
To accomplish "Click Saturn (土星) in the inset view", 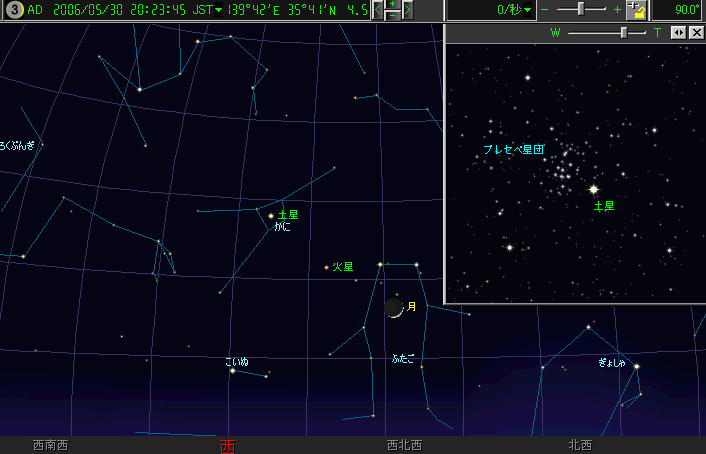I will [x=593, y=188].
